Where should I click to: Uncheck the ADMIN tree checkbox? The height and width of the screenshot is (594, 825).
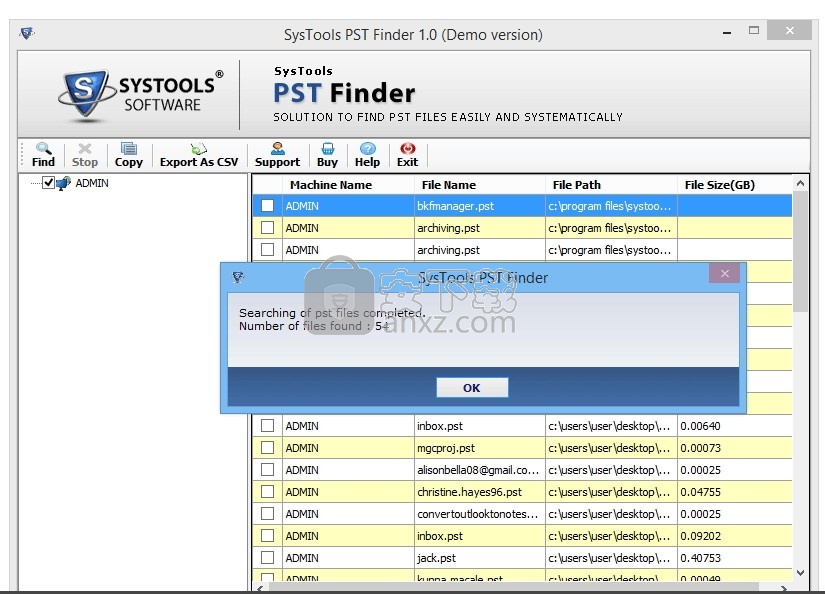48,183
